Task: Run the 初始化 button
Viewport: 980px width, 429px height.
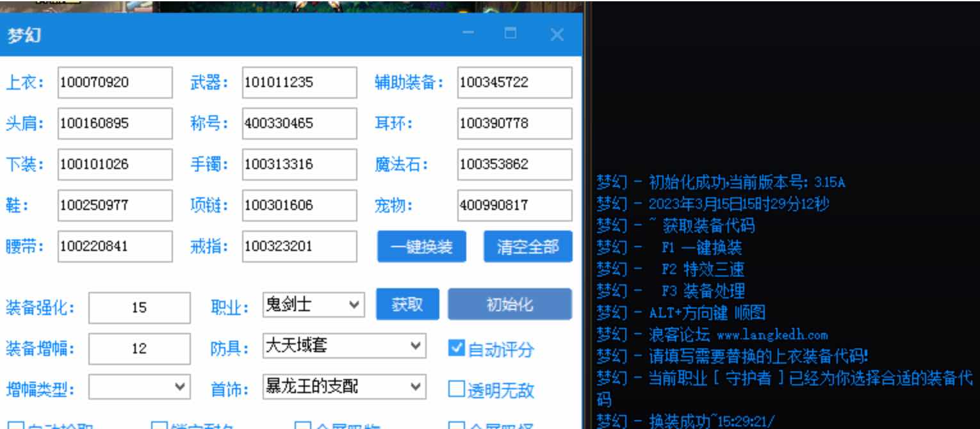Action: click(x=510, y=304)
